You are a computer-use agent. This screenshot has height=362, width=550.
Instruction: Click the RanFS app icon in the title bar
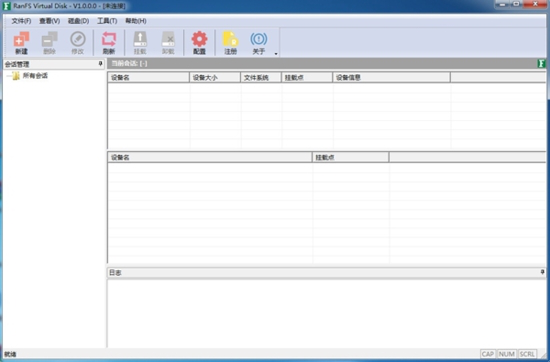click(x=6, y=6)
